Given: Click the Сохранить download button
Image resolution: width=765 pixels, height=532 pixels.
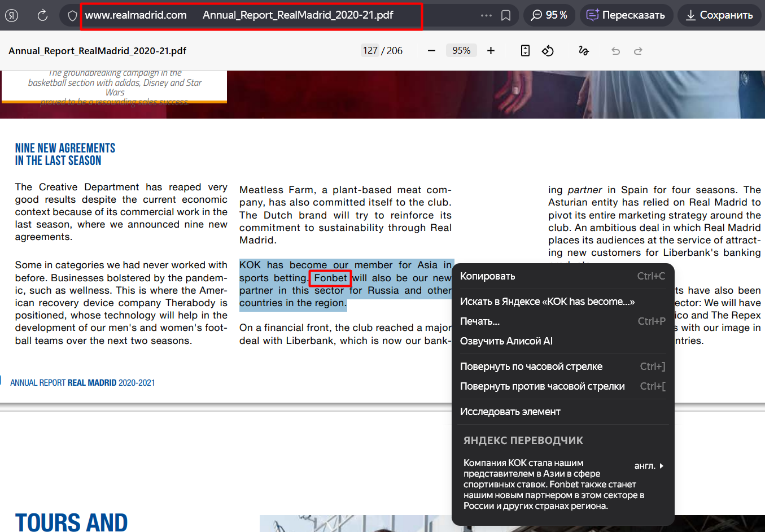Looking at the screenshot, I should [719, 15].
